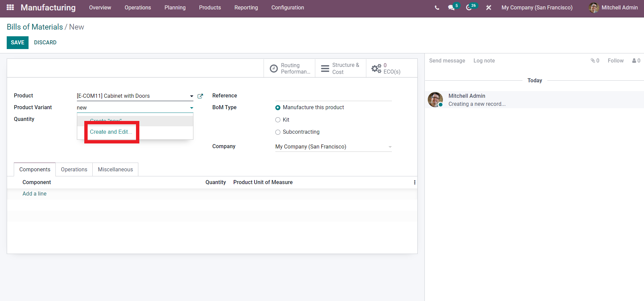Select the Kit BoM type
Viewport: 644px width, 301px height.
pyautogui.click(x=278, y=120)
